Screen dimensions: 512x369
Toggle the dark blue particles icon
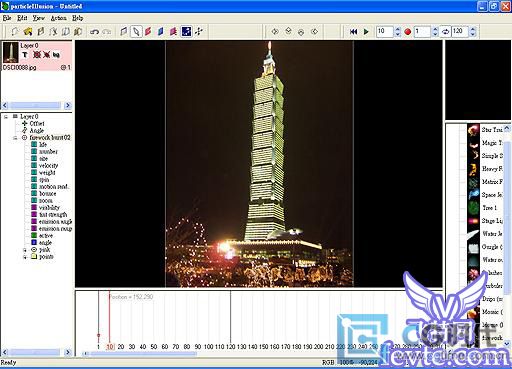tap(186, 31)
